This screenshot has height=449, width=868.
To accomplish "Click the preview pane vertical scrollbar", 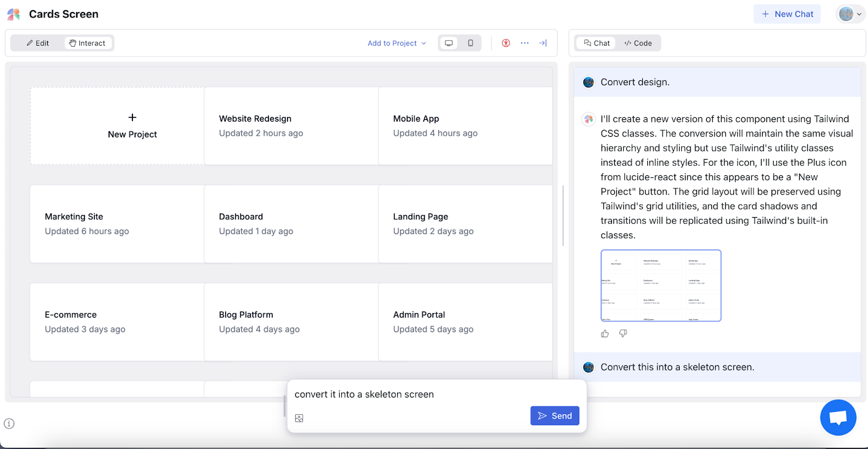I will (x=563, y=216).
